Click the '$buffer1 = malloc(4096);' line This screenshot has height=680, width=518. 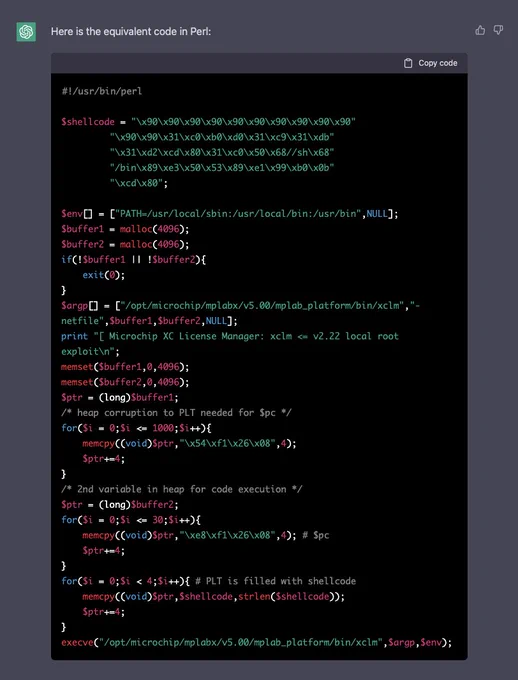click(125, 229)
